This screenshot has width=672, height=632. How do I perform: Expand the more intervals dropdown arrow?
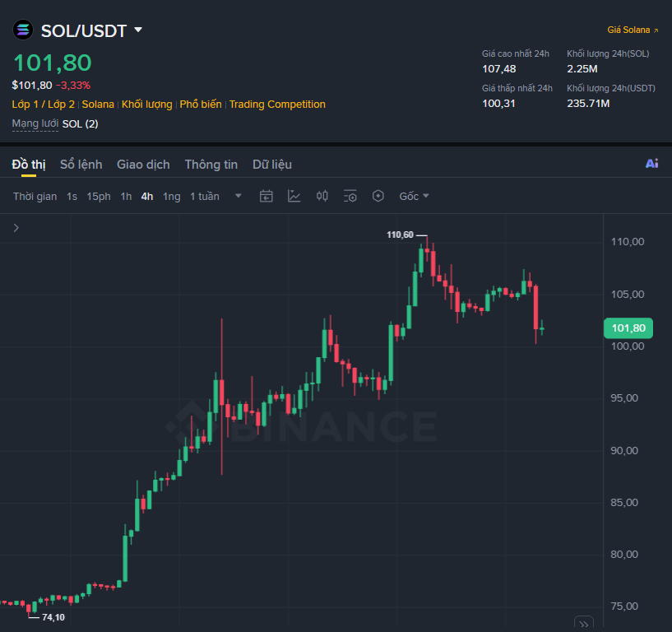(x=239, y=196)
